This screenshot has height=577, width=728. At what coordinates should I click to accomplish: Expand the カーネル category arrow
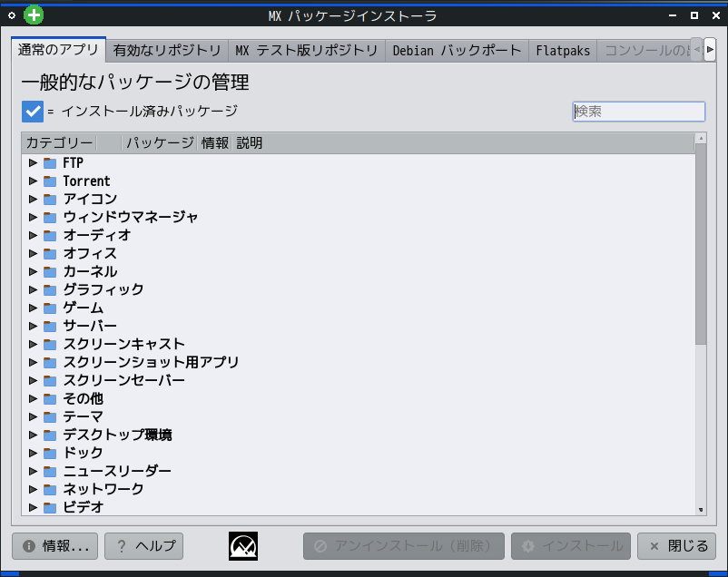click(x=33, y=271)
